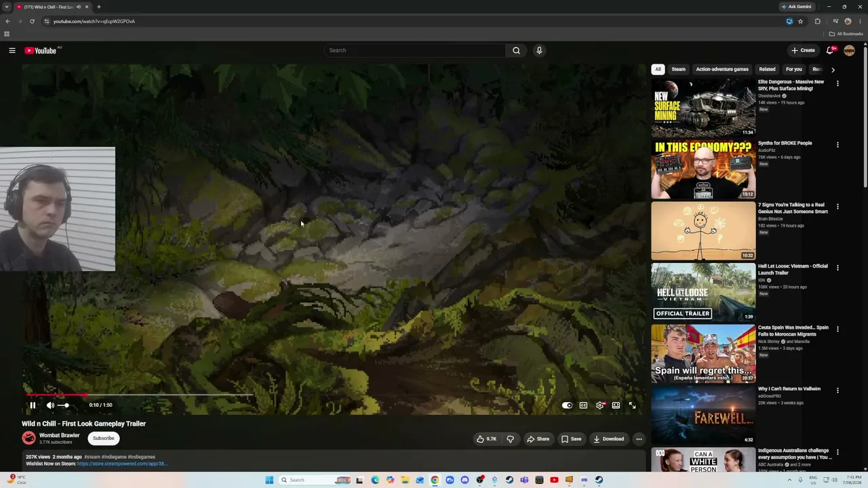Image resolution: width=868 pixels, height=488 pixels.
Task: Open a new Chrome tab
Action: [99, 7]
